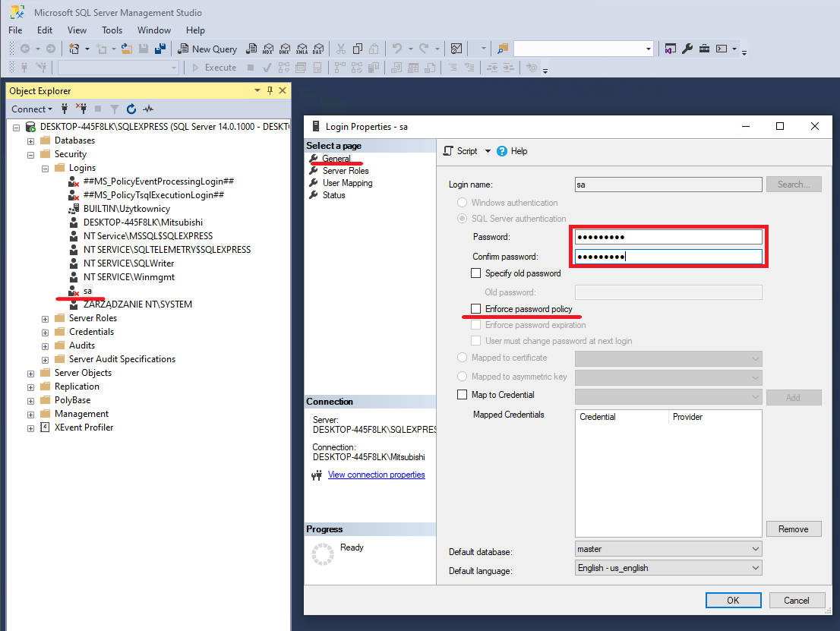This screenshot has height=631, width=840.
Task: Select the General page
Action: click(336, 159)
